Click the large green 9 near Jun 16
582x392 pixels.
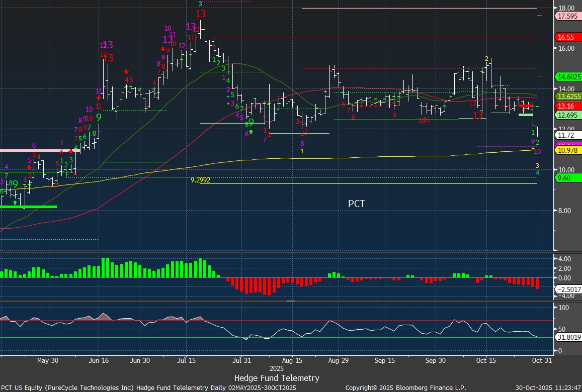(99, 117)
